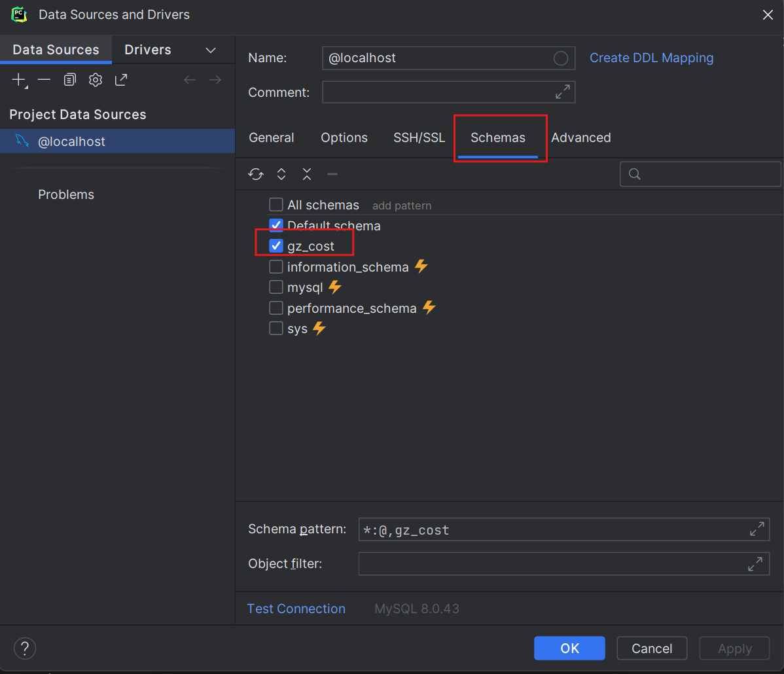Screen dimensions: 784x674
Task: Expand the Comment field editor
Action: tap(563, 92)
